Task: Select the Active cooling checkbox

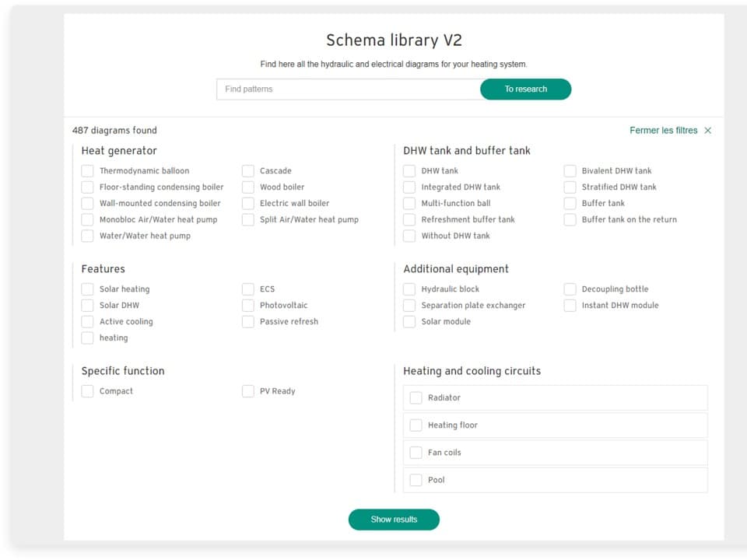Action: point(87,321)
